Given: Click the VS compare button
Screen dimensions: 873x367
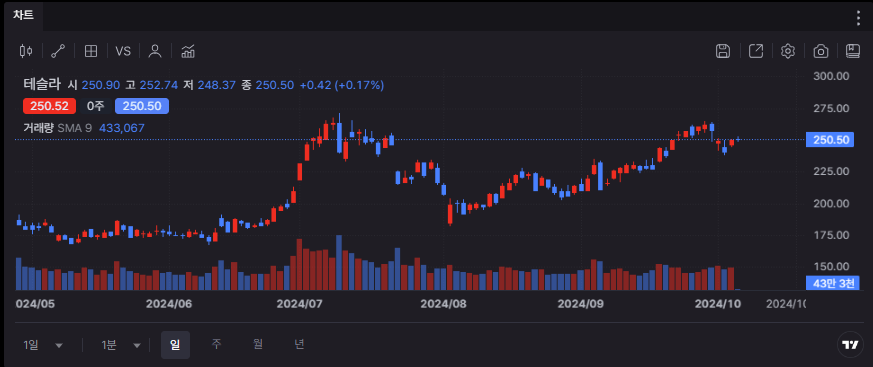Looking at the screenshot, I should coord(123,51).
